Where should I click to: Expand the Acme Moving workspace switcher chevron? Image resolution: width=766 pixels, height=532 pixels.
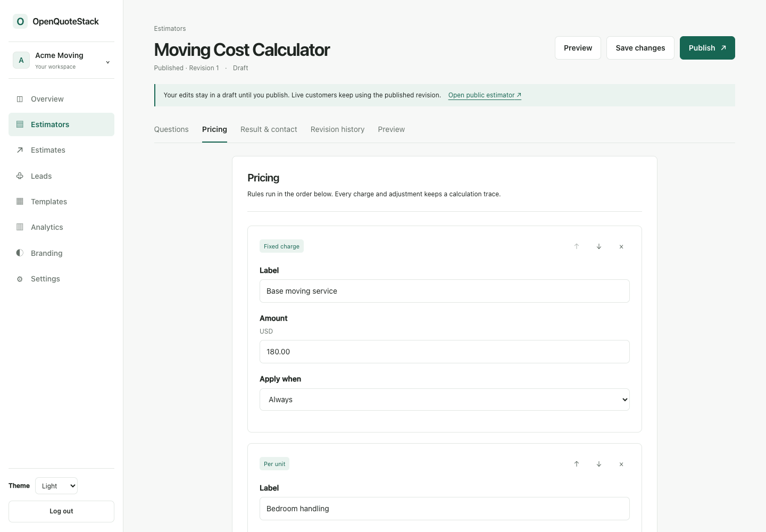[x=107, y=62]
